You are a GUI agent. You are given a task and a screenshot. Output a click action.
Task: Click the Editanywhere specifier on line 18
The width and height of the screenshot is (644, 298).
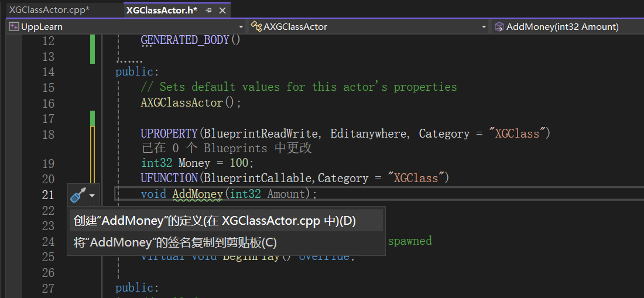[x=368, y=133]
